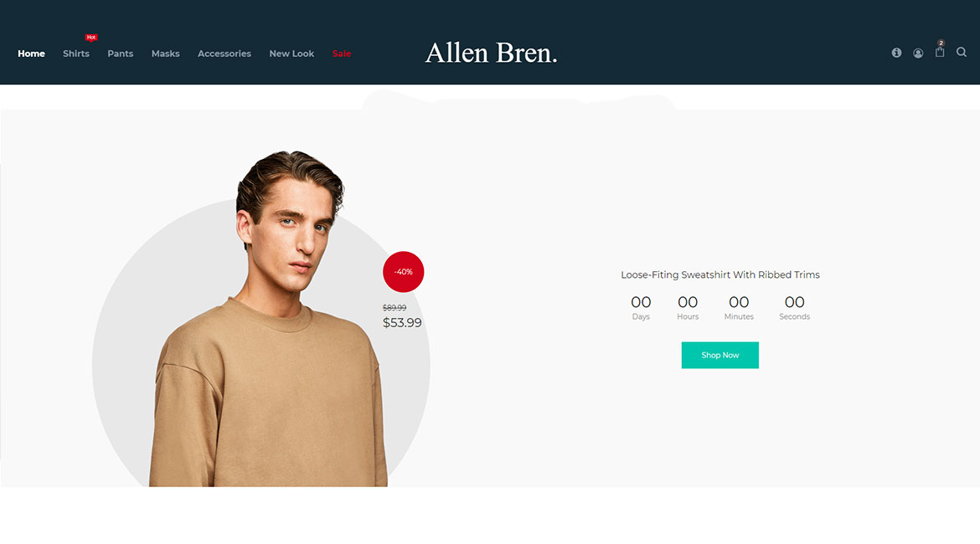Click the red -40% discount badge

403,272
